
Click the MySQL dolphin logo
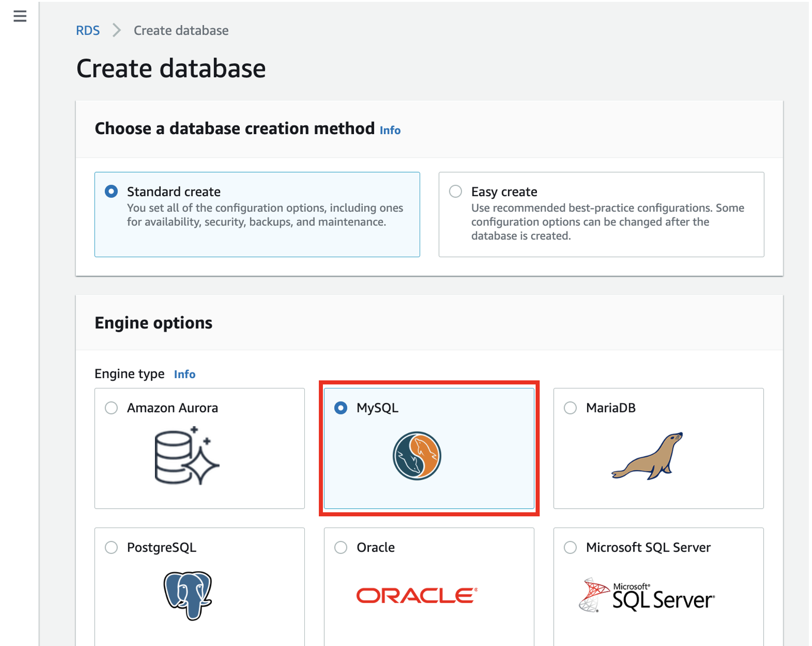(x=416, y=456)
